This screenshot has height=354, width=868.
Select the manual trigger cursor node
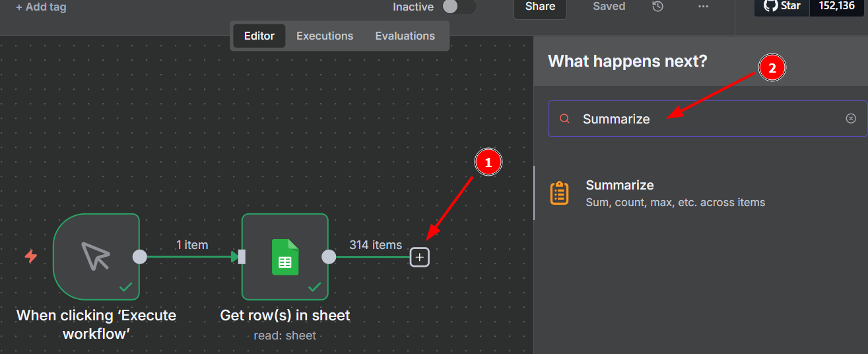(x=96, y=257)
